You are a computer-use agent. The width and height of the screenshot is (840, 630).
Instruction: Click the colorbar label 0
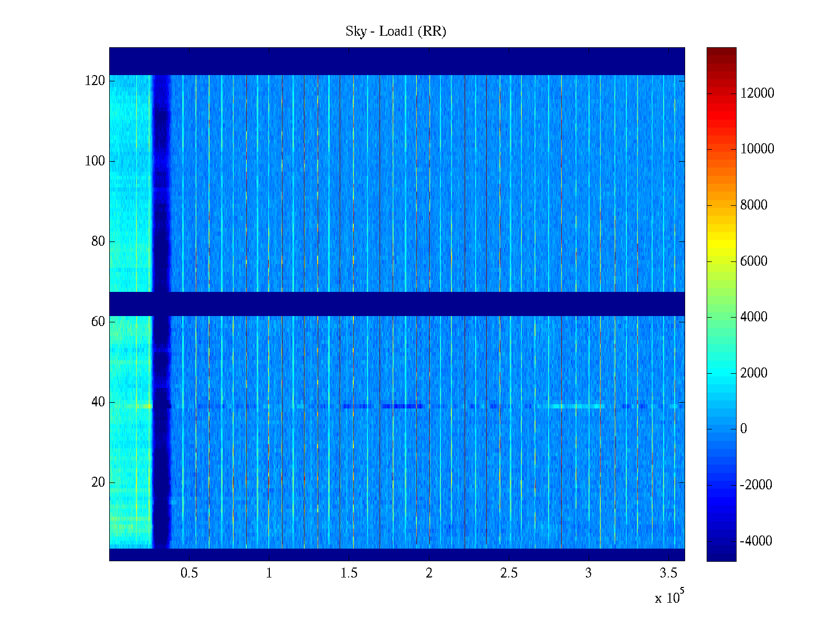coord(743,429)
